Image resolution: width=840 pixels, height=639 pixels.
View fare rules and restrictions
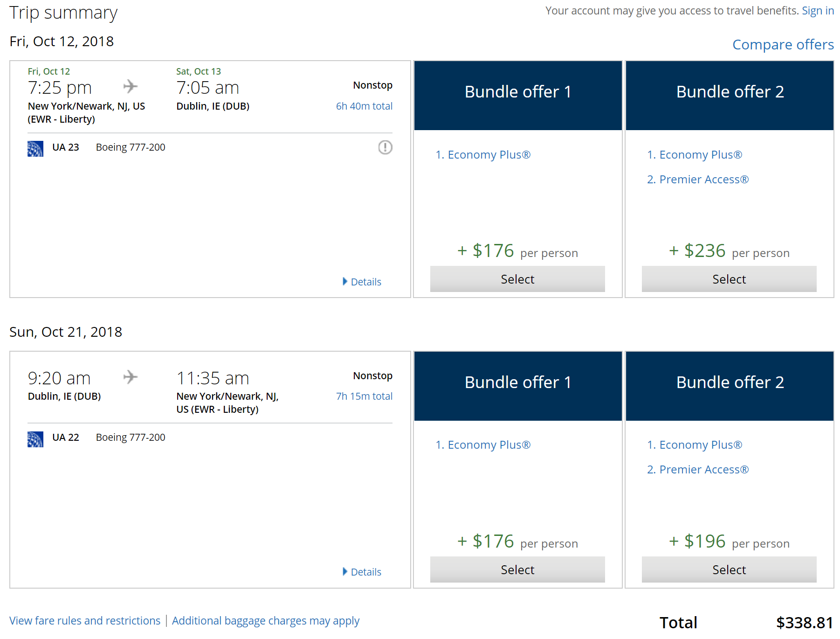[85, 621]
